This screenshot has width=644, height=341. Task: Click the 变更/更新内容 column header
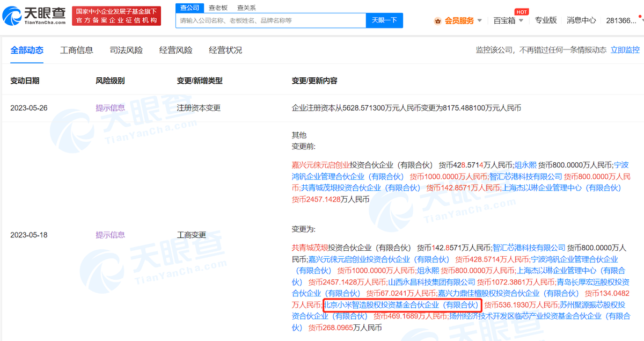pyautogui.click(x=314, y=81)
